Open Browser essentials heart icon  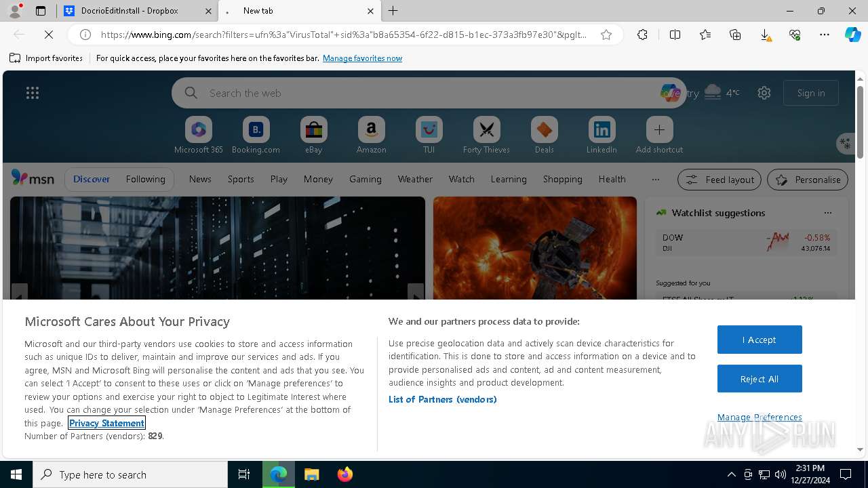(795, 35)
